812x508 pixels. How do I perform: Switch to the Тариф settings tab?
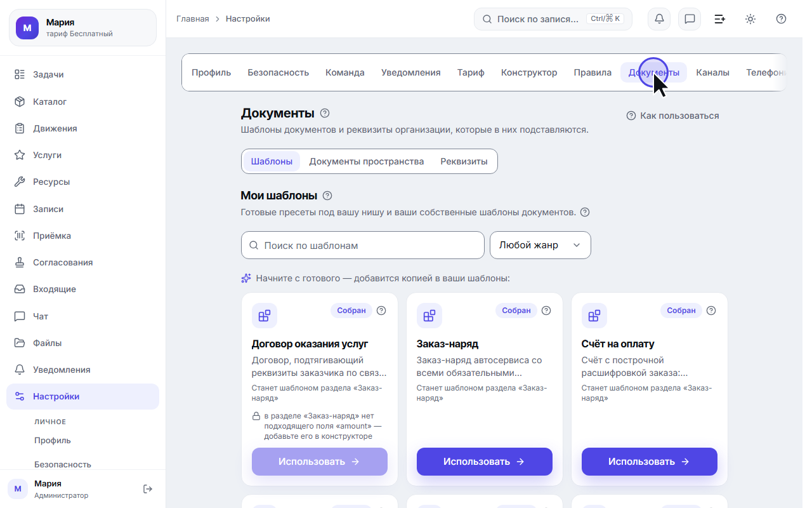pos(471,72)
